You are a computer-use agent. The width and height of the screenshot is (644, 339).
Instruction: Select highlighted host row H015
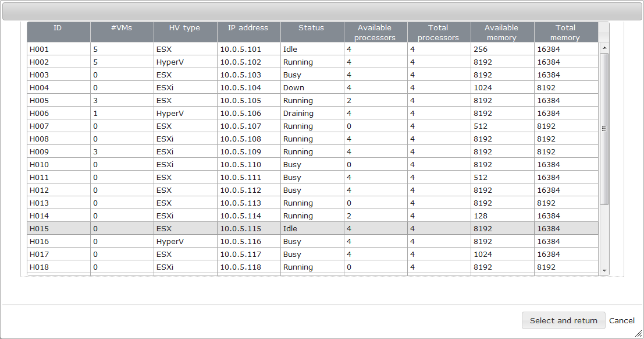312,228
